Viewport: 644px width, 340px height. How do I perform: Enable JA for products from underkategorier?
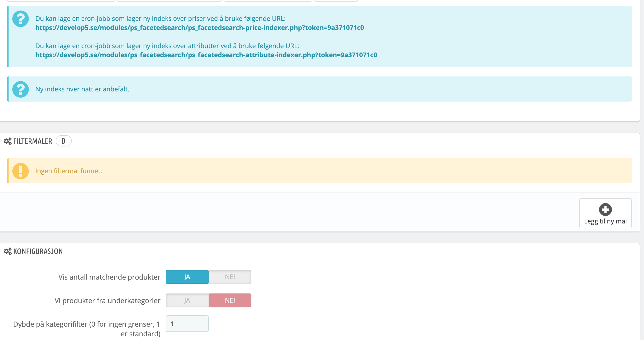tap(187, 300)
